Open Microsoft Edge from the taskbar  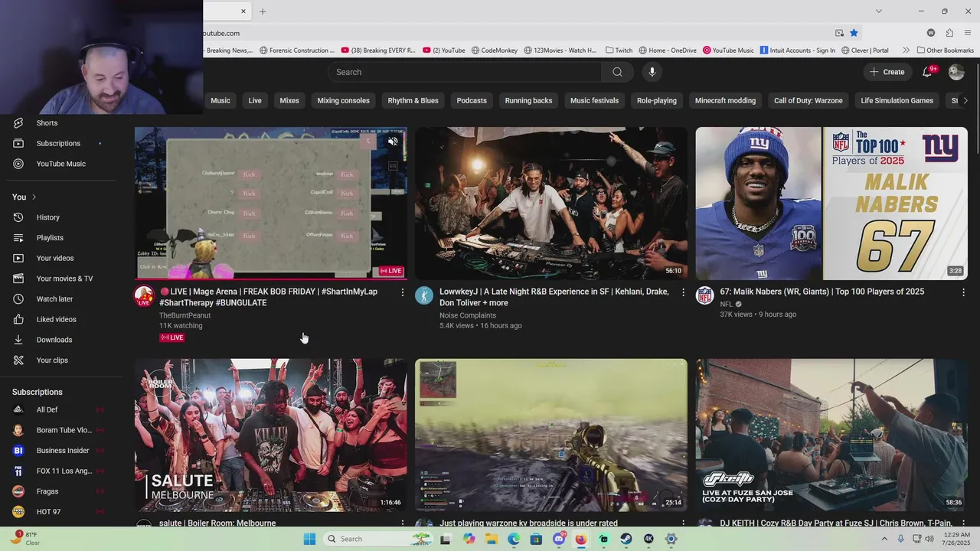pyautogui.click(x=514, y=539)
